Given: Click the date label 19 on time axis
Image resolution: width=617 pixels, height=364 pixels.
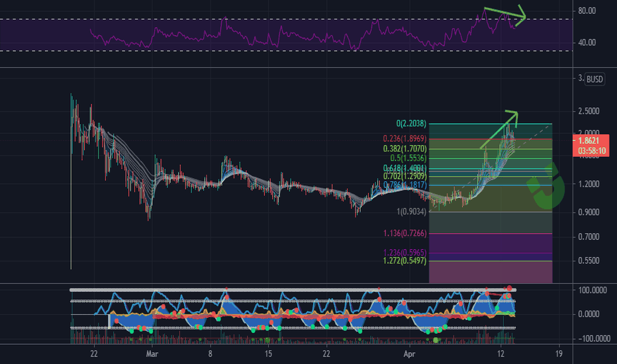Looking at the screenshot, I should pos(559,354).
